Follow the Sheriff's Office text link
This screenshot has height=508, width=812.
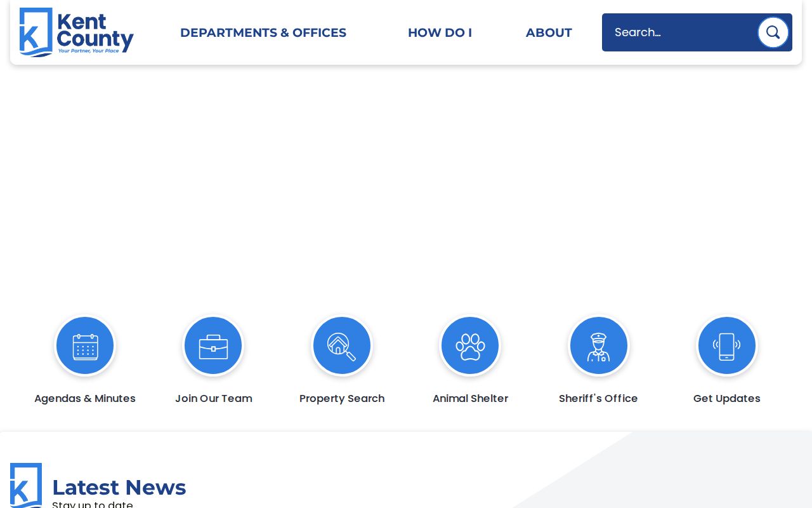tap(598, 399)
